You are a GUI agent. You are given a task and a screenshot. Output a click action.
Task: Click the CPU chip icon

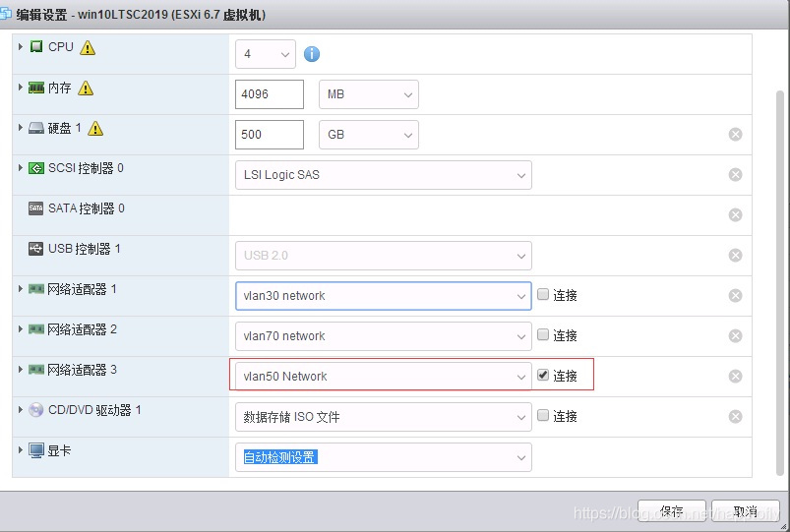[36, 47]
